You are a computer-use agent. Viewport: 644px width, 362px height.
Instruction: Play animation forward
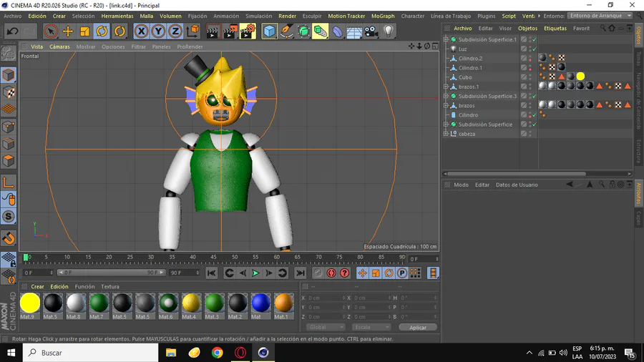pyautogui.click(x=255, y=273)
